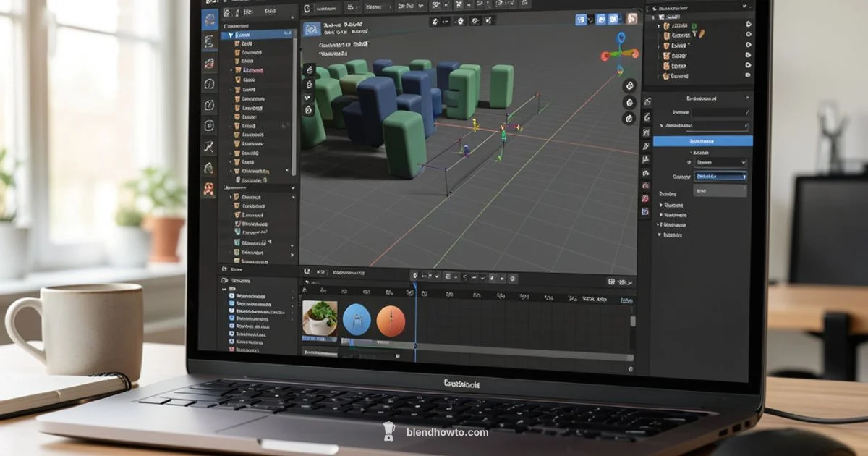This screenshot has width=868, height=456.
Task: Click the blue editor-type icon at viewport top-left
Action: point(312,30)
